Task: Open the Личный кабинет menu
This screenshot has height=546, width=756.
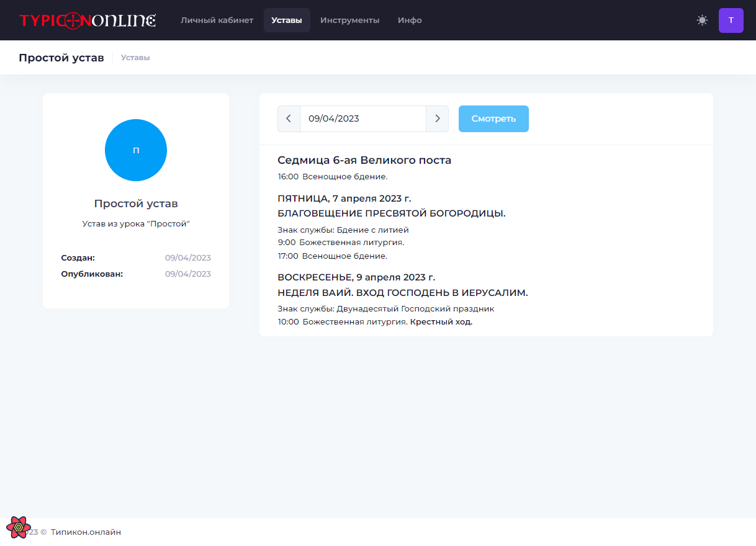Action: (x=217, y=20)
